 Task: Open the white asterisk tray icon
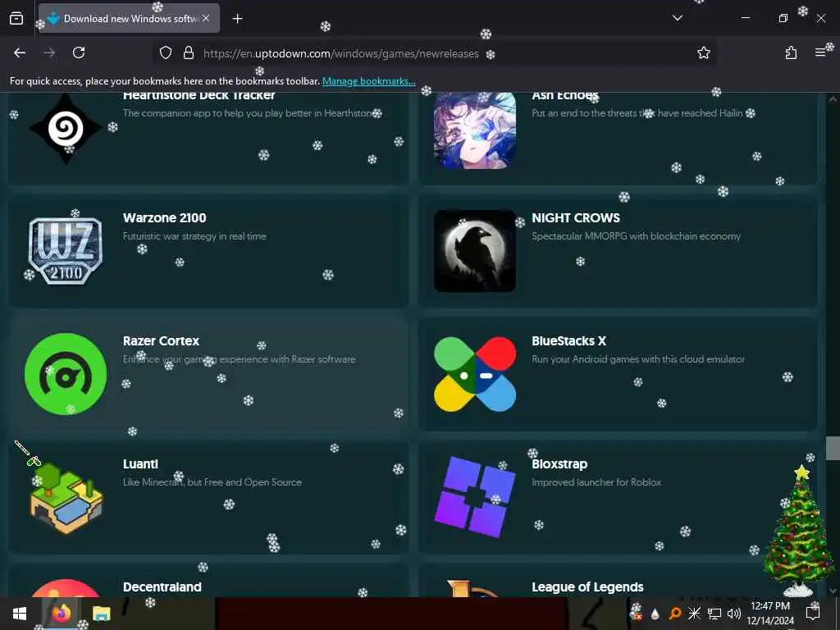(694, 614)
